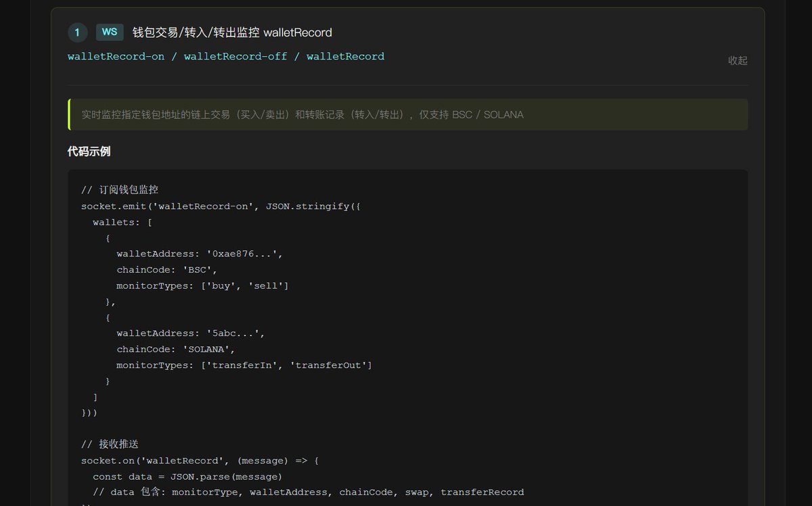The image size is (812, 506).
Task: Click const data = JSON.parse(message) line
Action: click(x=187, y=476)
